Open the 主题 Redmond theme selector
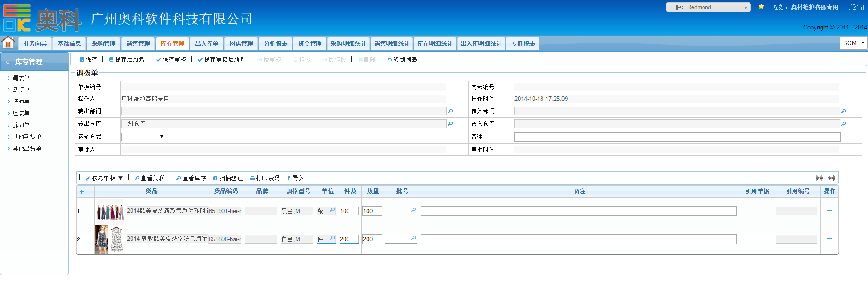This screenshot has height=282, width=868. click(708, 7)
